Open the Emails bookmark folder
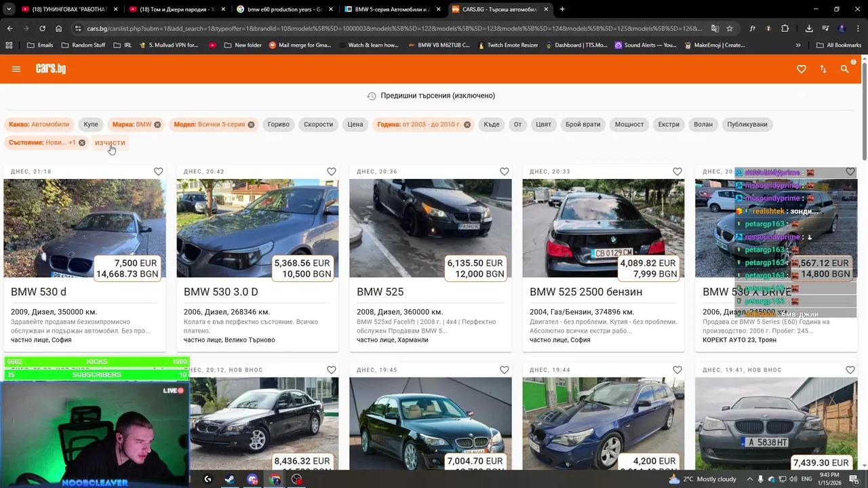The width and height of the screenshot is (868, 488). point(39,45)
